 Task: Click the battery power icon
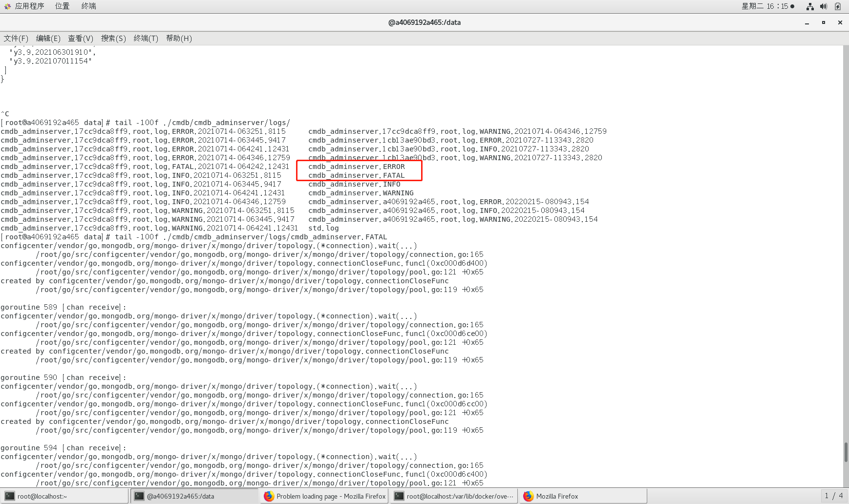tap(837, 6)
